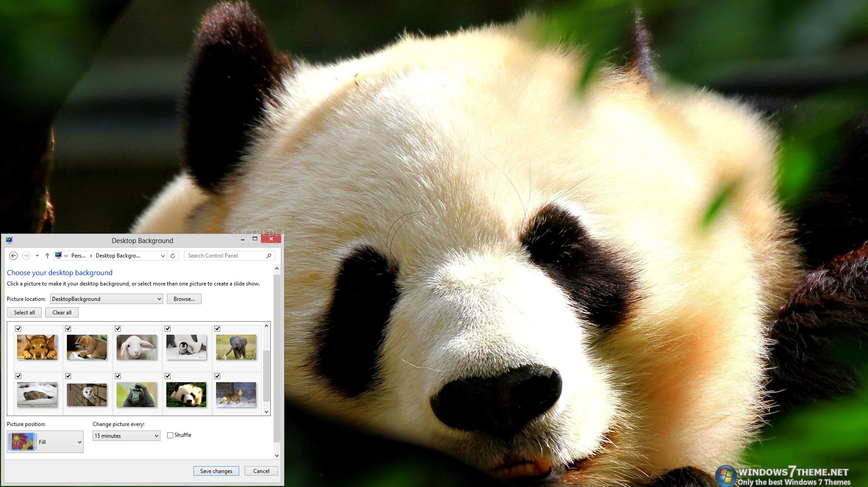868x487 pixels.
Task: Click the Forward navigation arrow
Action: (26, 256)
